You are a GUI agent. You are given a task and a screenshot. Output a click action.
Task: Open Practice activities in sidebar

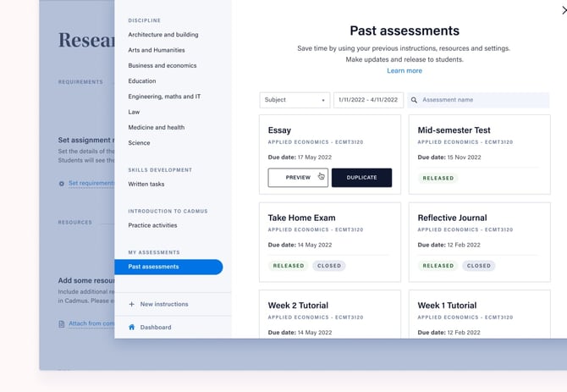(x=152, y=226)
